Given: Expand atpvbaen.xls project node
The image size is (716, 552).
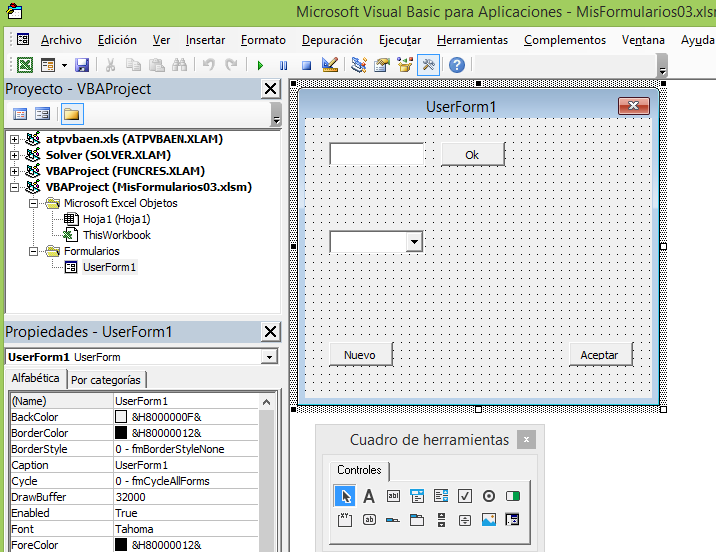Looking at the screenshot, I should (x=15, y=139).
